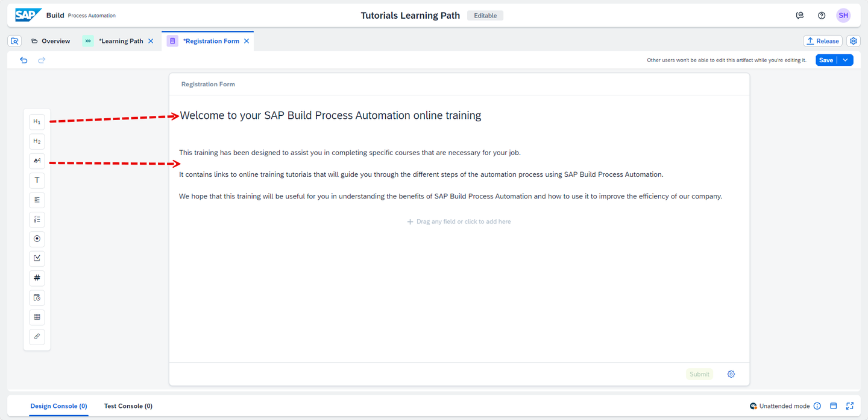
Task: Open the SH user profile avatar
Action: click(x=843, y=16)
